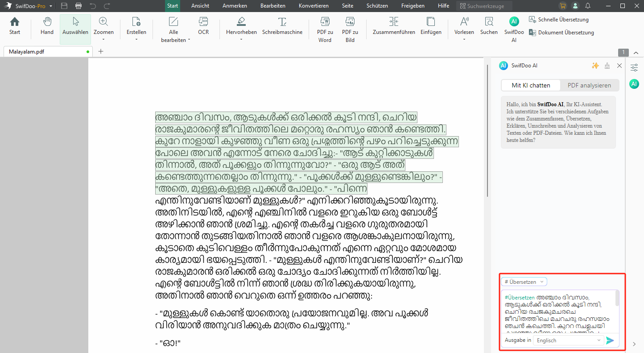Open the Suchen search tool

click(x=489, y=26)
